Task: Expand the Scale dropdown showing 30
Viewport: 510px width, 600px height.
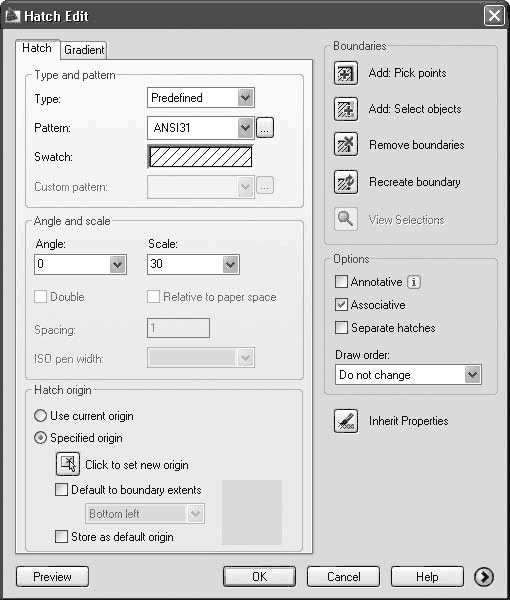Action: [193, 264]
